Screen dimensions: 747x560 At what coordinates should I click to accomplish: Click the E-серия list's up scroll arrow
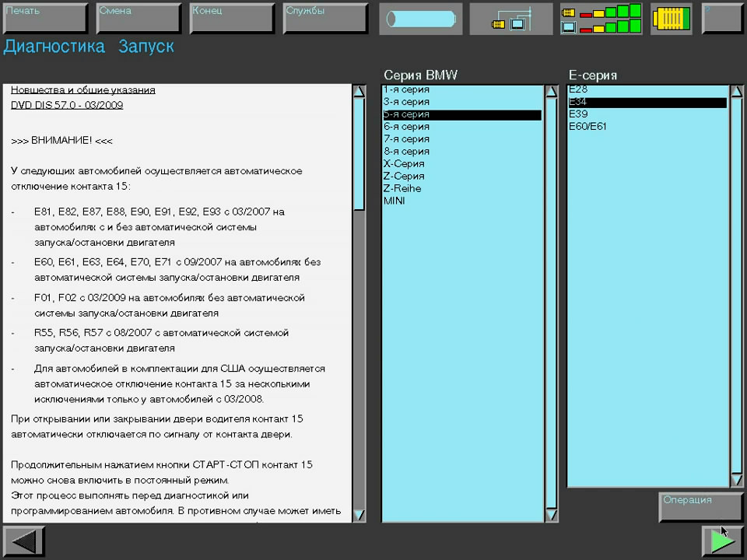point(737,92)
